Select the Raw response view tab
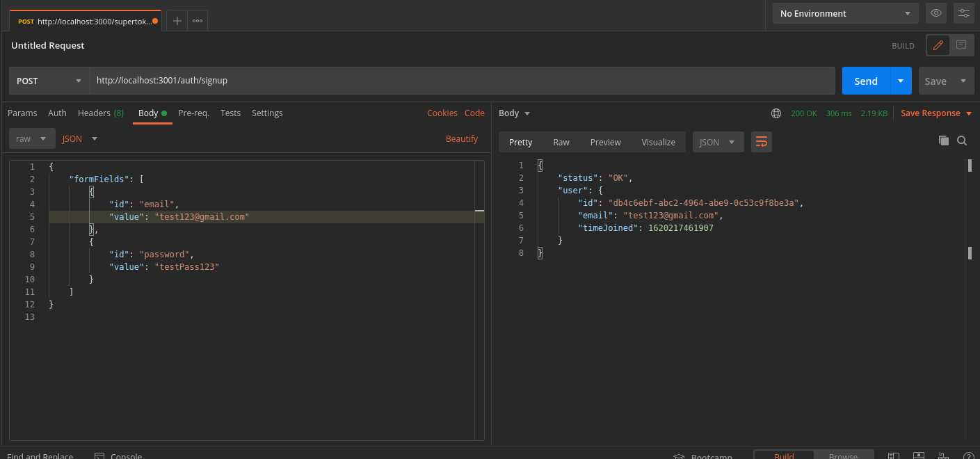The width and height of the screenshot is (980, 459). pos(561,141)
